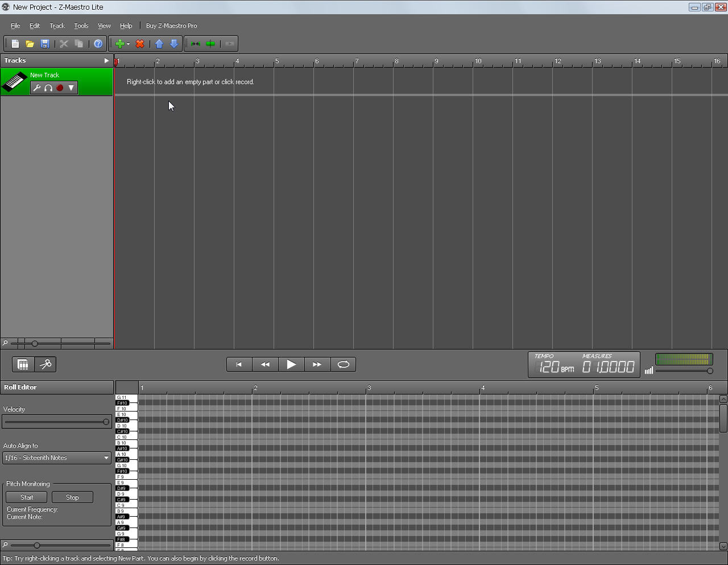Image resolution: width=728 pixels, height=565 pixels.
Task: Jump to start with the skip-back button
Action: (239, 364)
